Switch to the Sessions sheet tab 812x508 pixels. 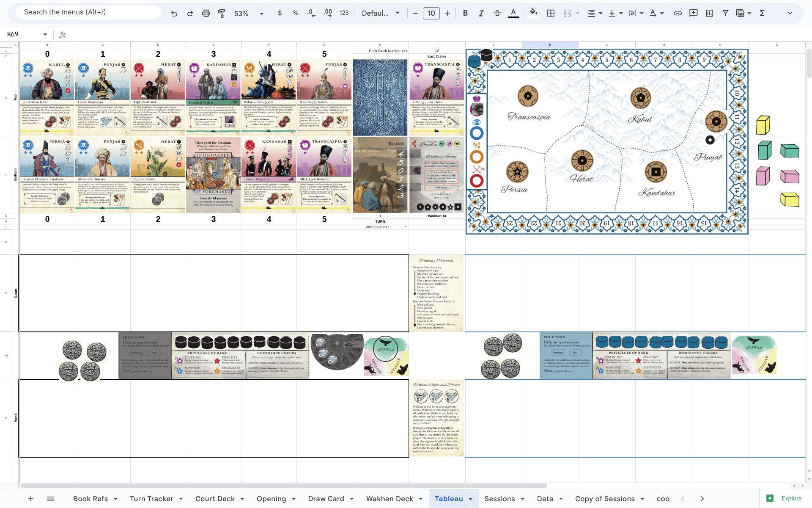click(500, 499)
